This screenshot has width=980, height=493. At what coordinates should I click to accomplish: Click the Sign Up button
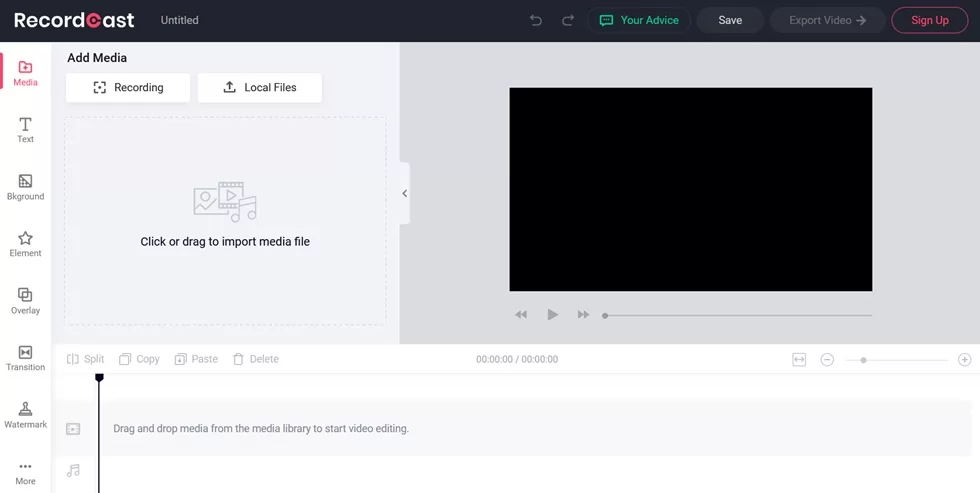929,20
